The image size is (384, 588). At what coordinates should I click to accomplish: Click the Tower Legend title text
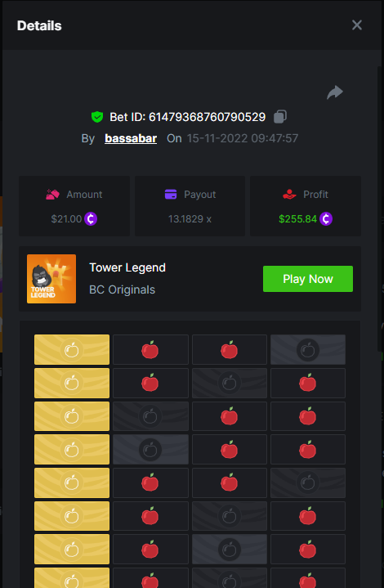127,267
